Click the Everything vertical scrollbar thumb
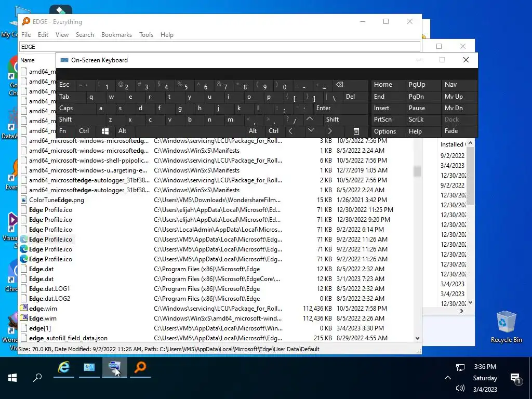This screenshot has width=532, height=399. pyautogui.click(x=417, y=171)
